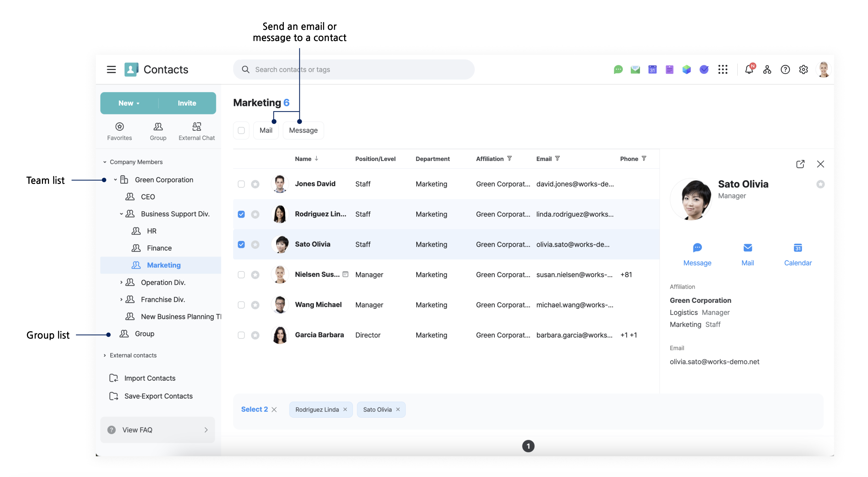This screenshot has height=477, width=868.
Task: Open the notifications bell icon
Action: click(749, 70)
